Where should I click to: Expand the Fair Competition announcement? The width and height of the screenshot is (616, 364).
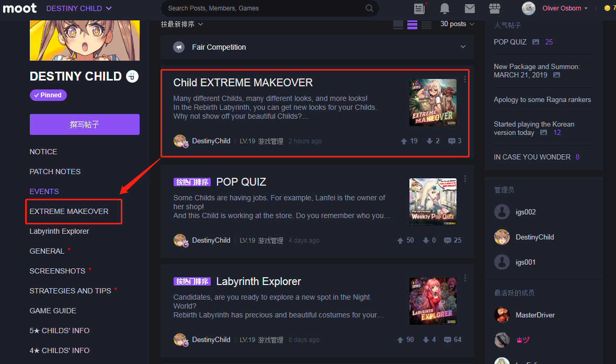click(463, 47)
